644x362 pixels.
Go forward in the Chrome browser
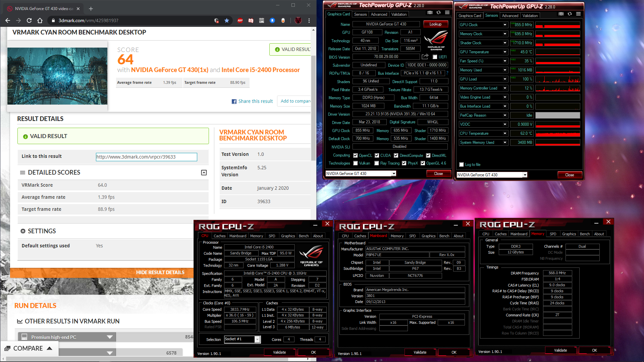[18, 20]
